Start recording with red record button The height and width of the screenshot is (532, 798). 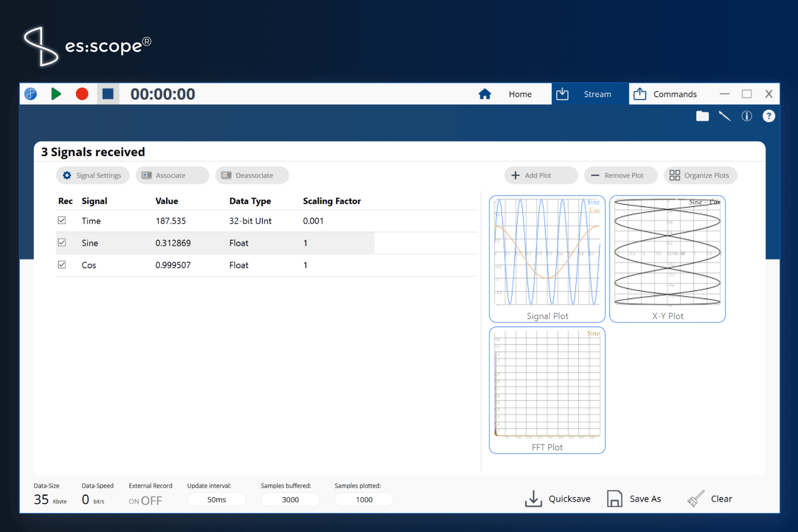pyautogui.click(x=82, y=94)
